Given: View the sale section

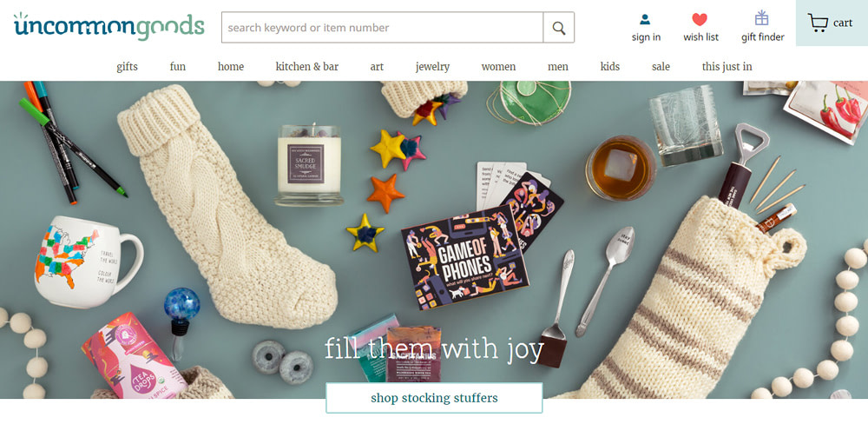Looking at the screenshot, I should (x=661, y=67).
